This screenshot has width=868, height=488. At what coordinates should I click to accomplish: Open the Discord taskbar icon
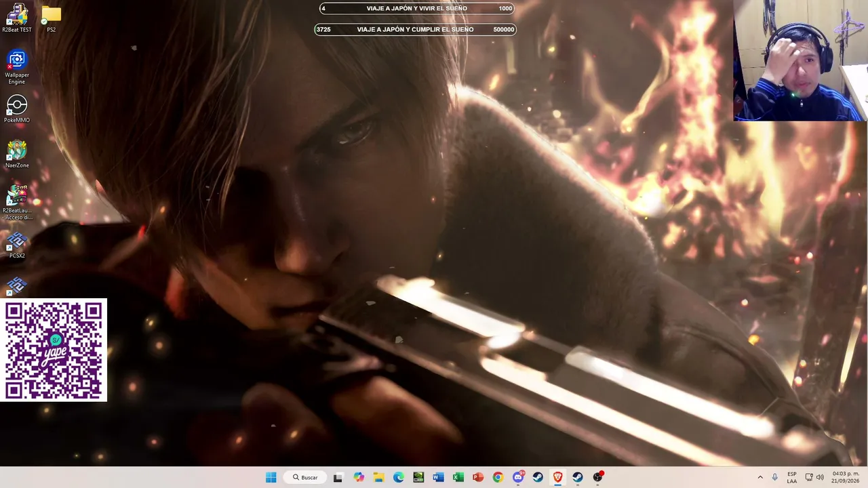[518, 477]
